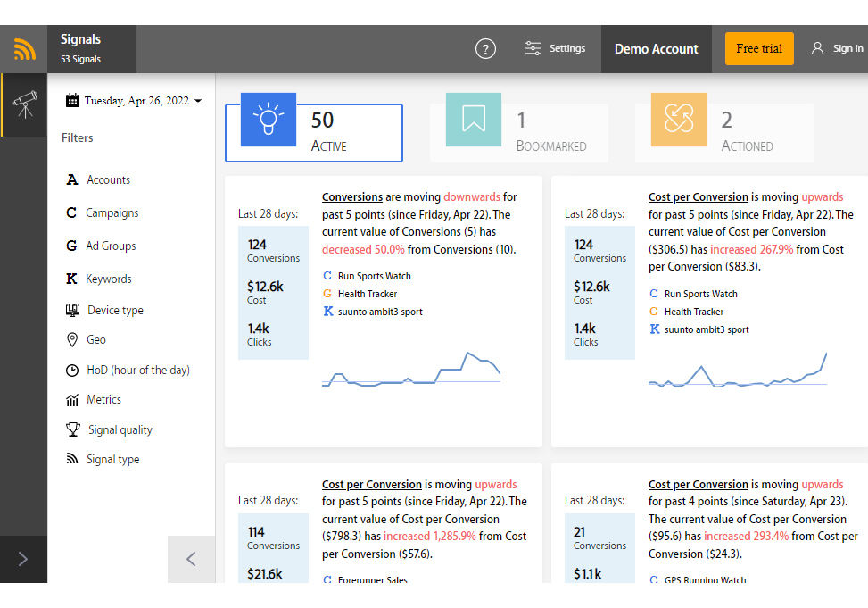Screen dimensions: 868x608
Task: Click the blue lightbulb Active icon
Action: coord(269,120)
